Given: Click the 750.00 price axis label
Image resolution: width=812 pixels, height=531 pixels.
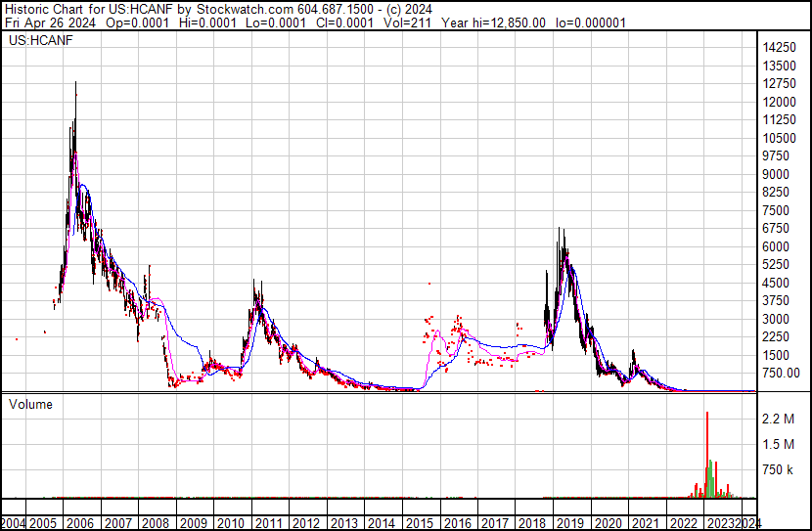Looking at the screenshot, I should 780,373.
